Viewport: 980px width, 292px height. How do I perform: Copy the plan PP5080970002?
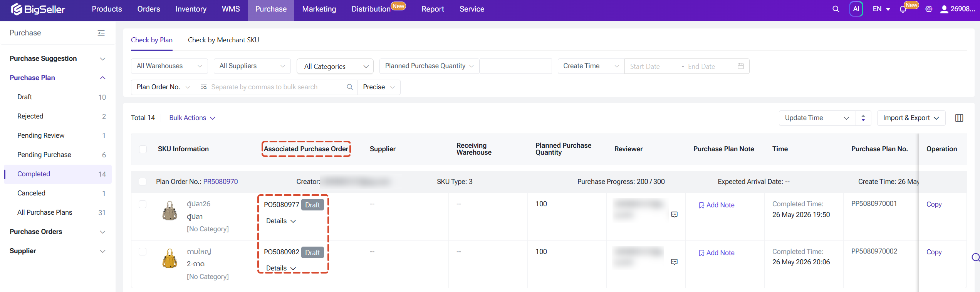934,252
